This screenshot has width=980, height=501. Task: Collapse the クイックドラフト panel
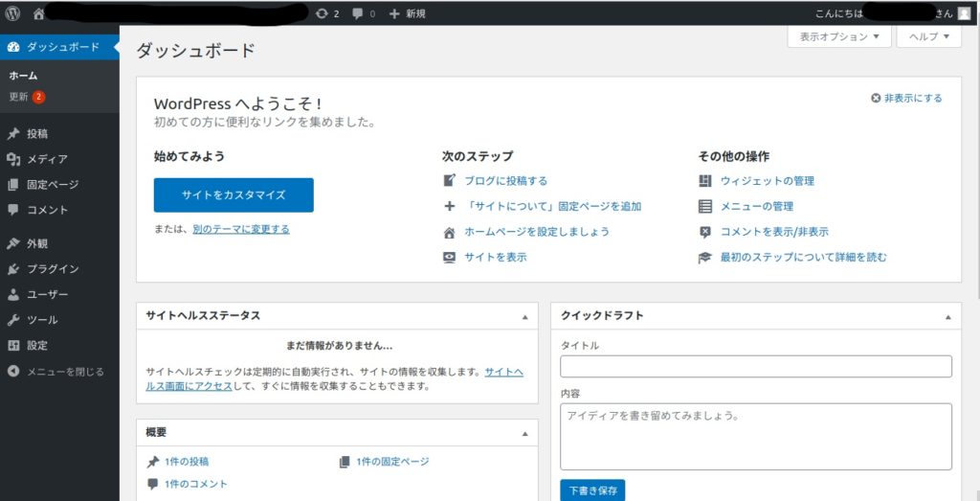point(948,317)
